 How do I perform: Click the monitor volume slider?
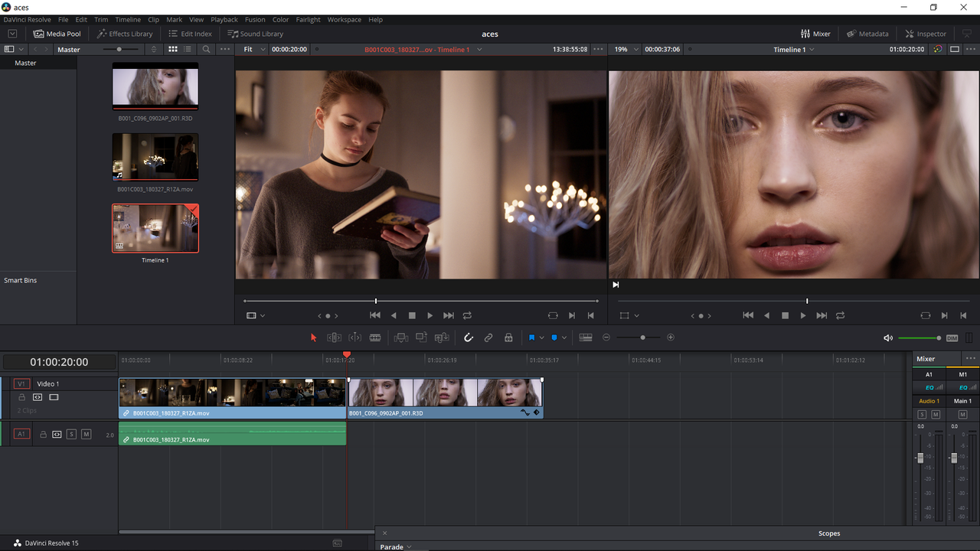pos(920,337)
